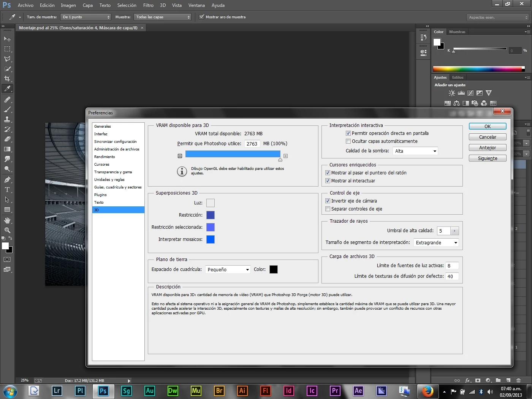Click the ground plane black Color swatch
This screenshot has height=399, width=532.
(274, 269)
